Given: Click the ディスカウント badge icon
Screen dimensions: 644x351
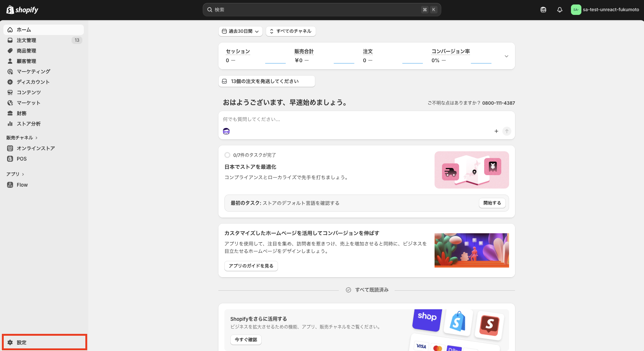Looking at the screenshot, I should [10, 82].
